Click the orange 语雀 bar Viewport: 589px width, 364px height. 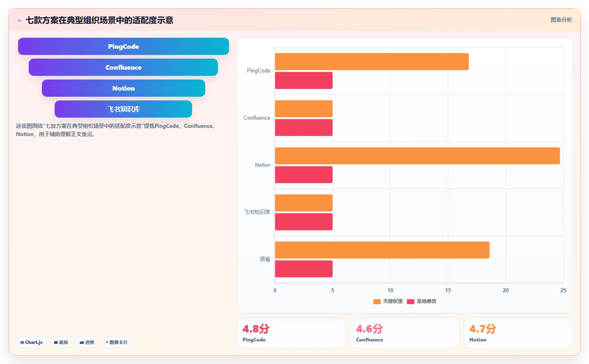pyautogui.click(x=382, y=250)
